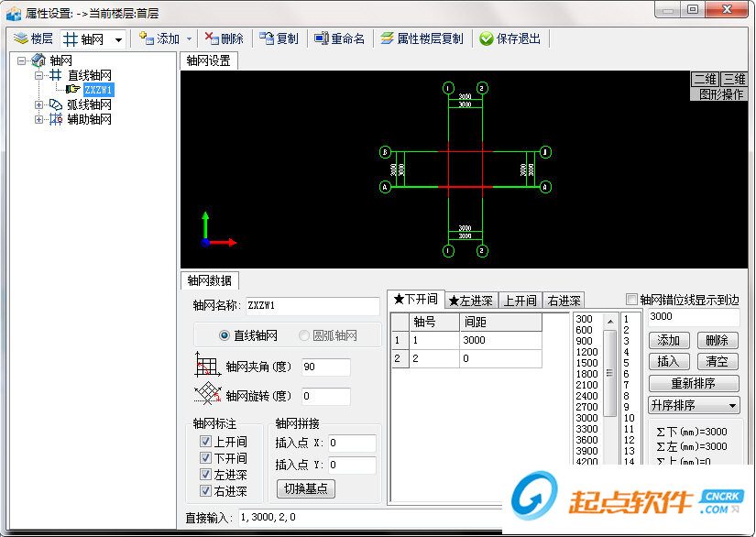
Task: Click the 直接输入 text field
Action: point(369,517)
